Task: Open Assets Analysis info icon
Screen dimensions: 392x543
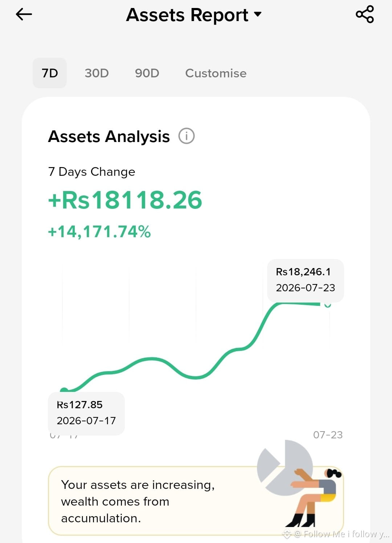Action: pos(187,136)
